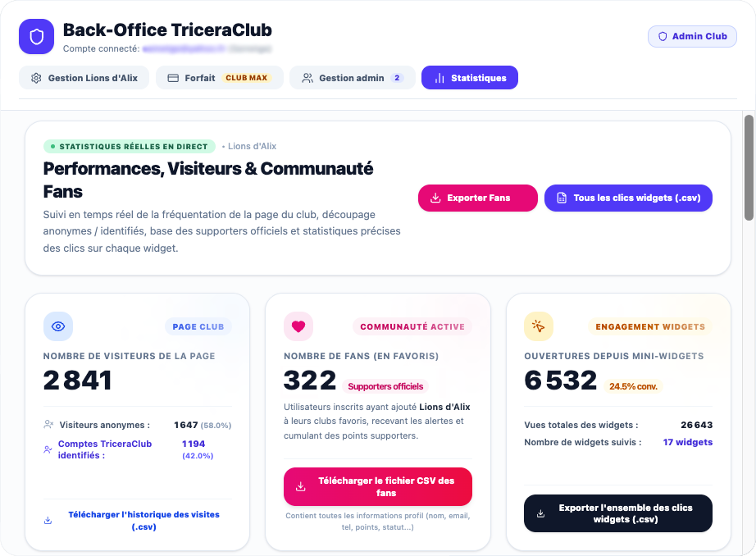Screen dimensions: 756x556
Task: Click the cursor-click icon in Engagement card
Action: 539,326
